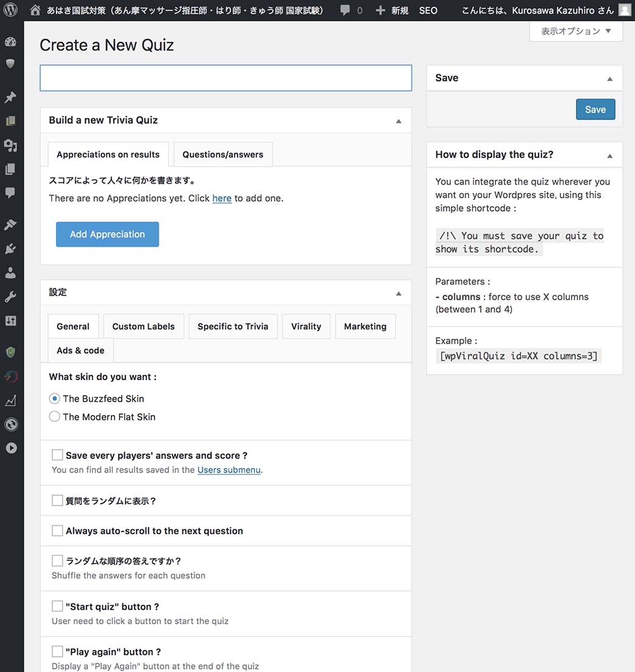Open the Plugins menu icon
Viewport: 635px width, 672px height.
coord(10,249)
